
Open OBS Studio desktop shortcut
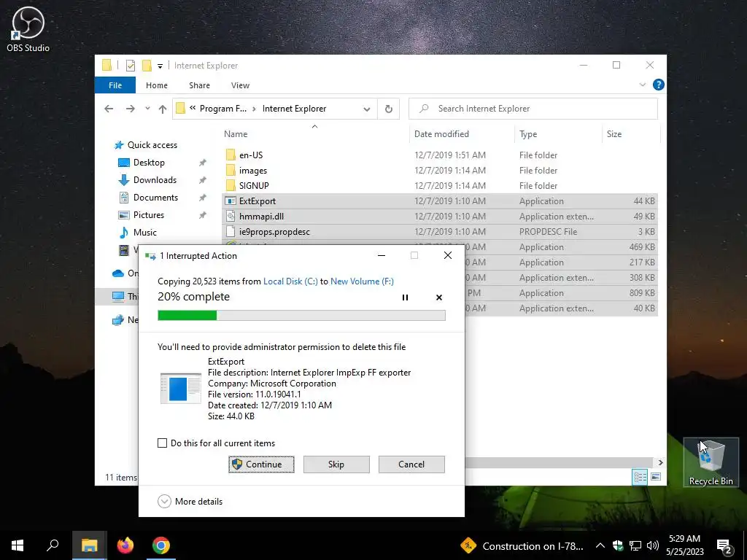[x=28, y=29]
